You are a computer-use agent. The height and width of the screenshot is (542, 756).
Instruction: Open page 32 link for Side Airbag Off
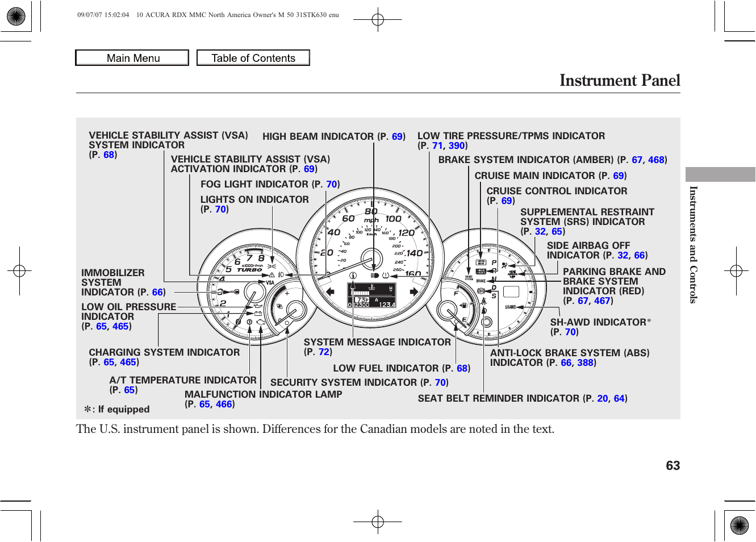(x=623, y=255)
